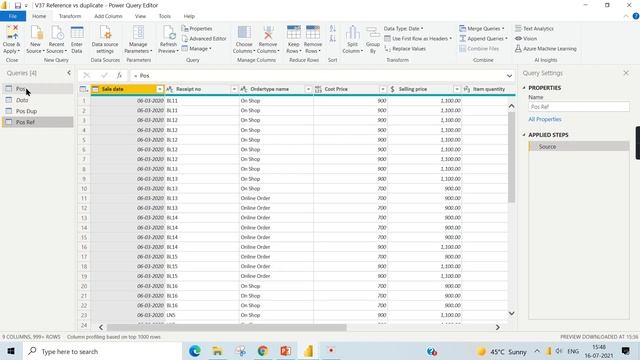
Task: Sort ascending with the A-Z icon
Action: tap(333, 29)
